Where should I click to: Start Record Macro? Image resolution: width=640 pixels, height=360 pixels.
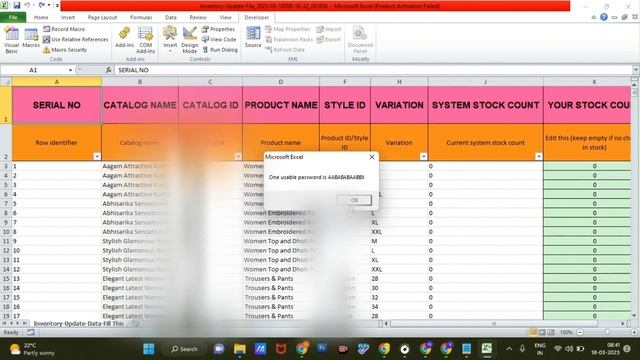click(64, 29)
